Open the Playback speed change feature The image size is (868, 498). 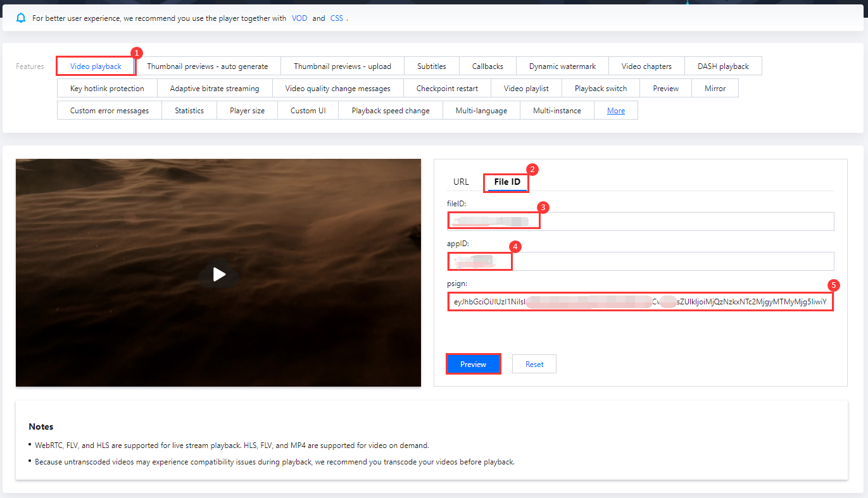click(x=390, y=111)
